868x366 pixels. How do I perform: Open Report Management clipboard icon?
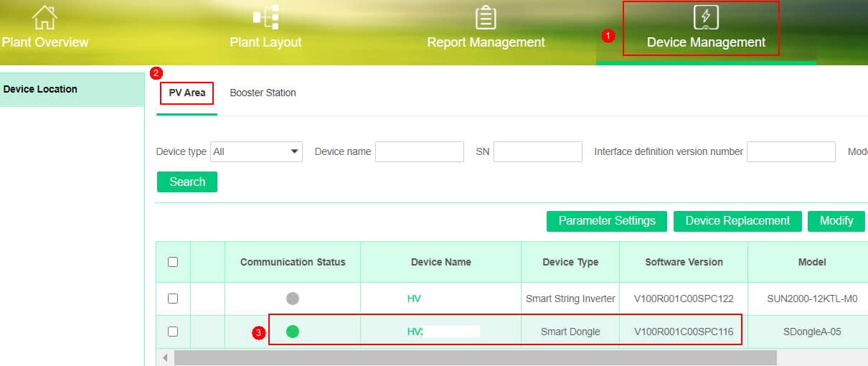pos(486,17)
